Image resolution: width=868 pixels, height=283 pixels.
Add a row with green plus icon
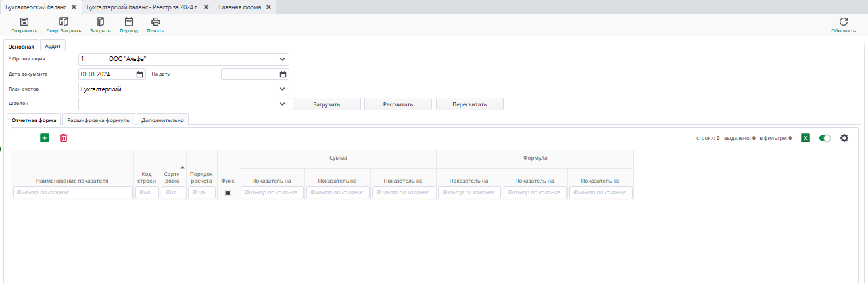(x=45, y=138)
